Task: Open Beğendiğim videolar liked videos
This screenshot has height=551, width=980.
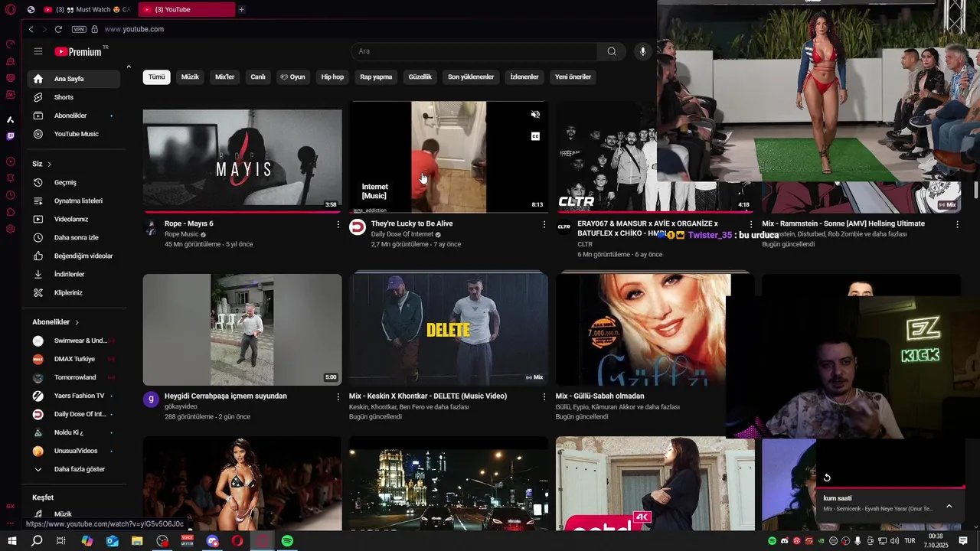Action: coord(73,256)
